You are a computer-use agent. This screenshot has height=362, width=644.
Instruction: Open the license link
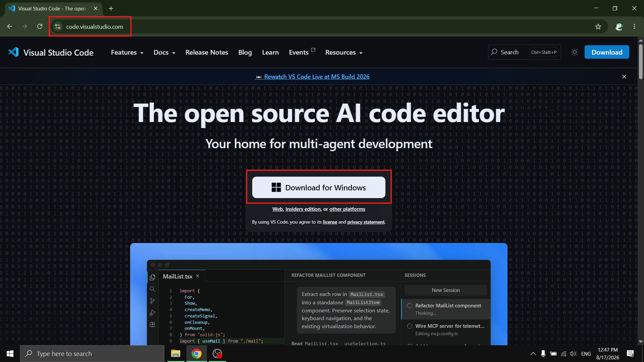pos(330,222)
